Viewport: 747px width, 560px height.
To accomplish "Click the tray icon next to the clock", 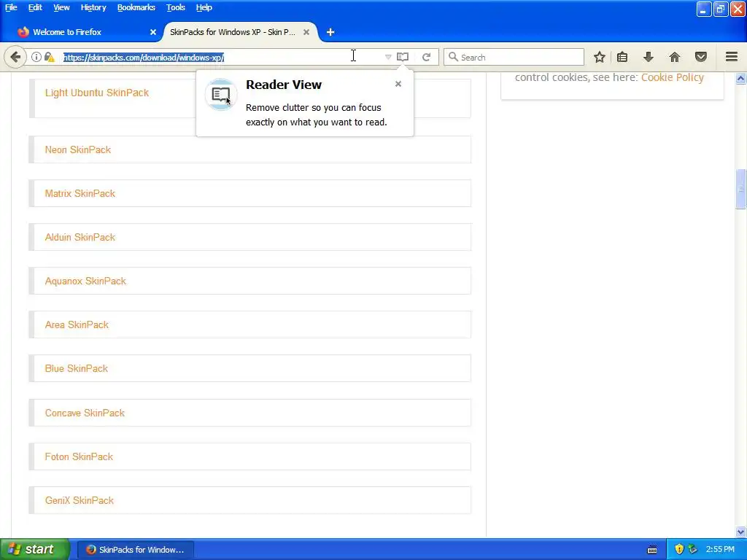I will coord(693,550).
